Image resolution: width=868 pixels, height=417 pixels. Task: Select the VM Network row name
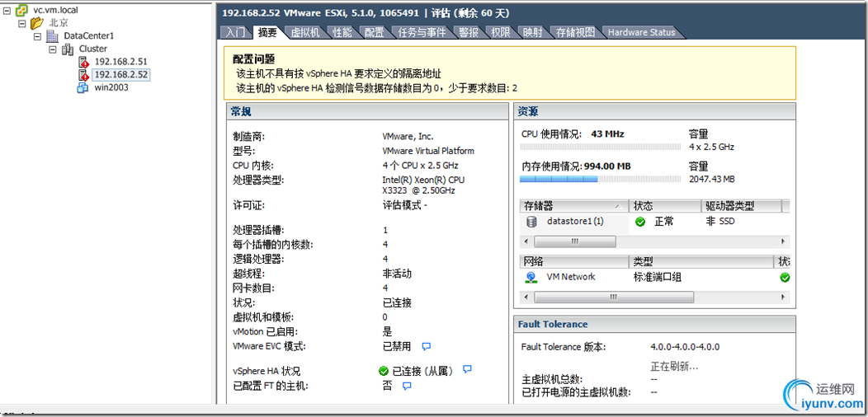click(x=571, y=277)
